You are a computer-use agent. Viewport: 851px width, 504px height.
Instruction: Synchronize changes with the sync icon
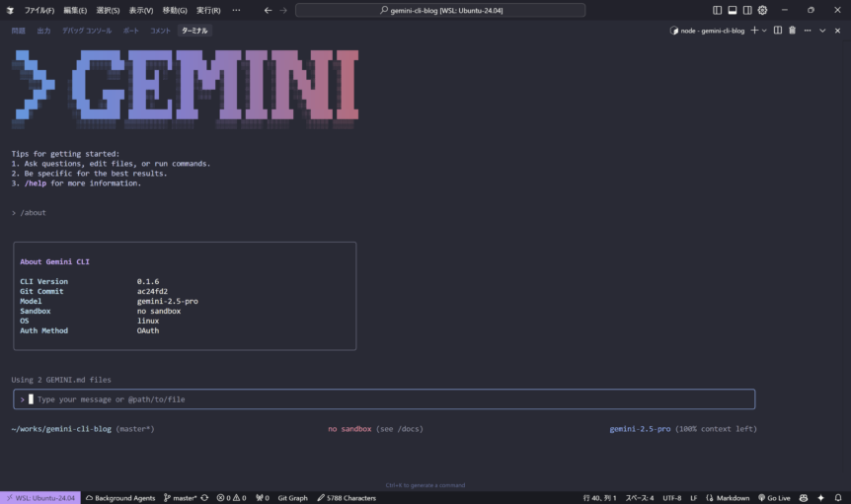point(204,498)
